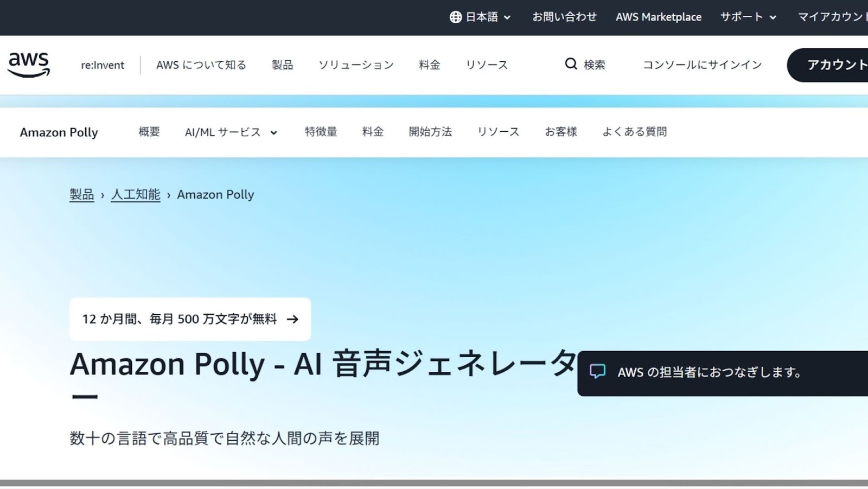Click the 12 か月間 free tier button
Image resolution: width=868 pixels, height=489 pixels.
click(190, 319)
